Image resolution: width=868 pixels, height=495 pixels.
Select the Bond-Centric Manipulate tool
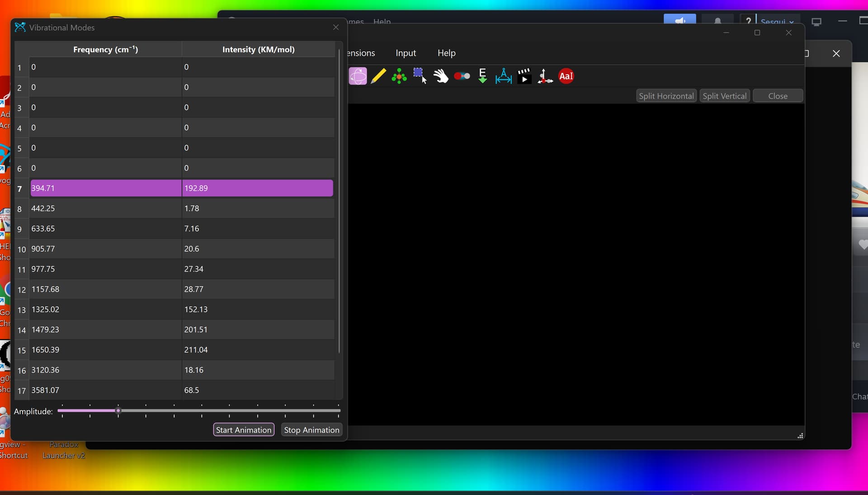pyautogui.click(x=462, y=76)
